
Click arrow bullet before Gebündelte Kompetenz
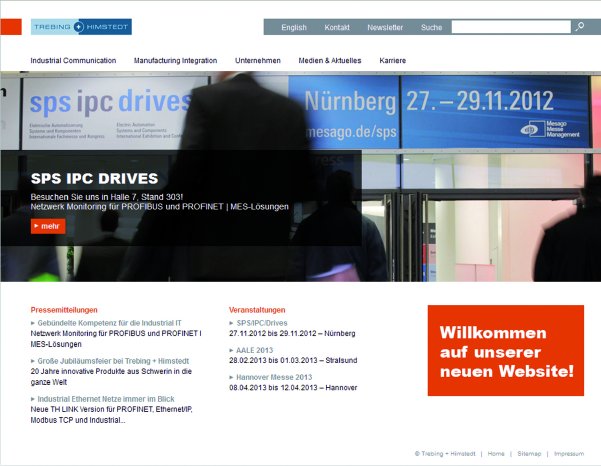(33, 323)
